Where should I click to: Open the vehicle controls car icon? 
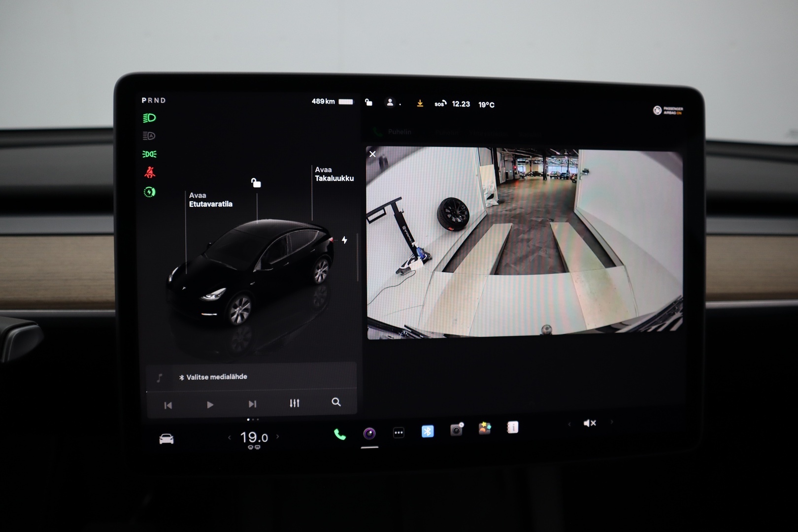166,437
